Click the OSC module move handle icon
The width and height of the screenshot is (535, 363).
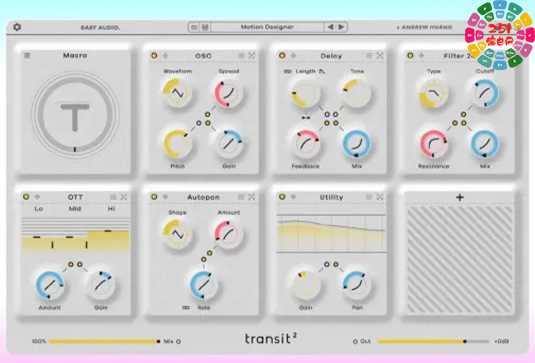[165, 55]
